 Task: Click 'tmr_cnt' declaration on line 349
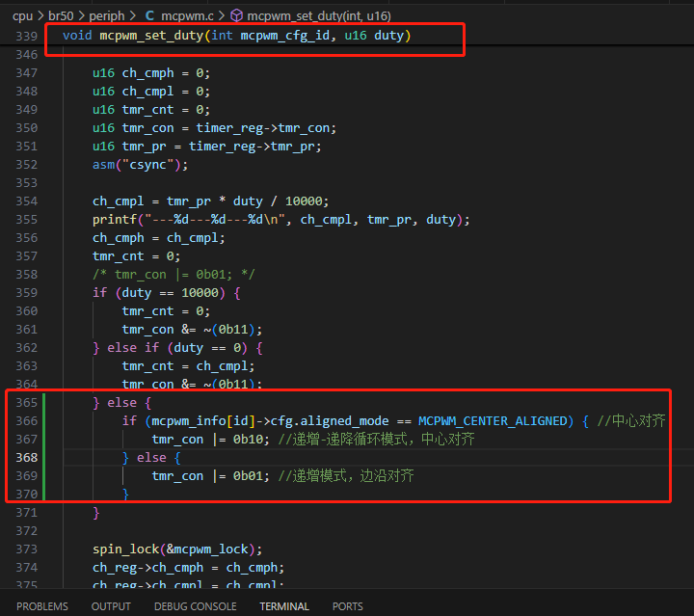[147, 110]
